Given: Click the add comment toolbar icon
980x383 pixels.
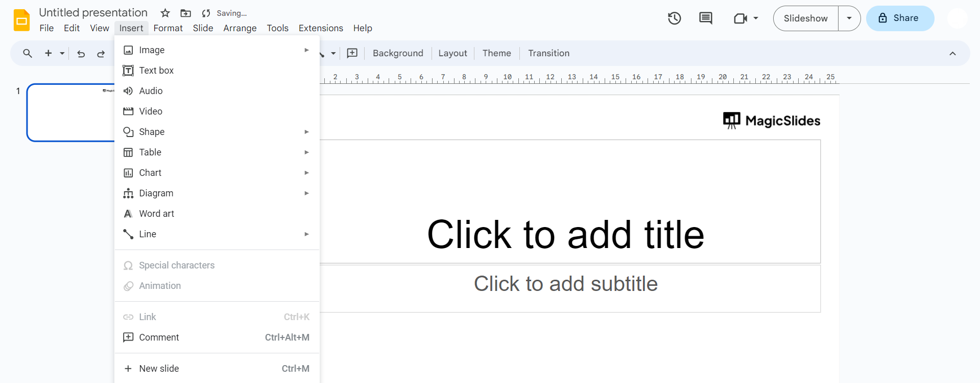Looking at the screenshot, I should coord(352,53).
